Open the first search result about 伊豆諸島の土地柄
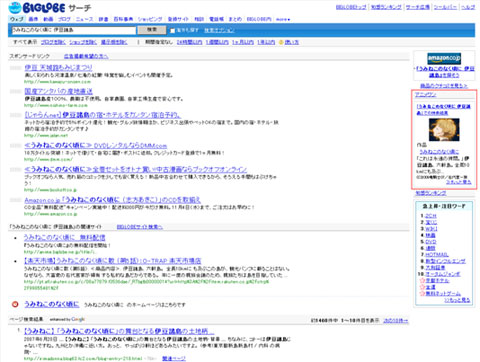 119,331
